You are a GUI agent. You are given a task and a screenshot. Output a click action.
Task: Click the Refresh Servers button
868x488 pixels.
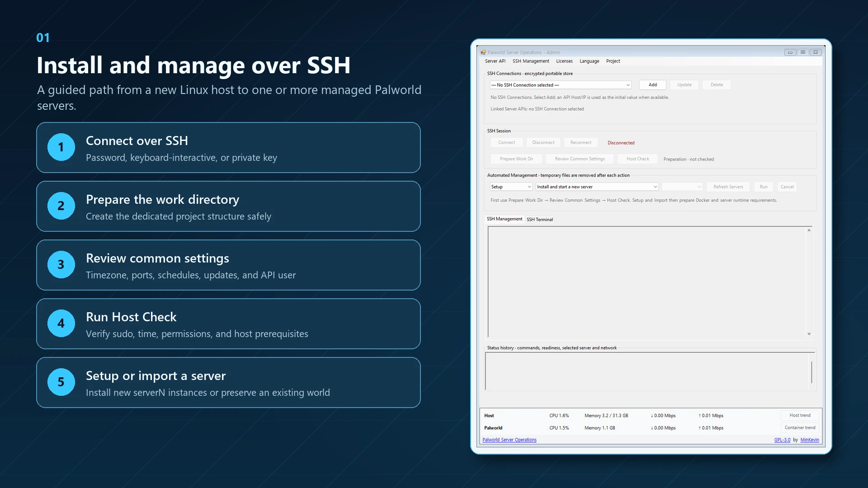tap(728, 187)
